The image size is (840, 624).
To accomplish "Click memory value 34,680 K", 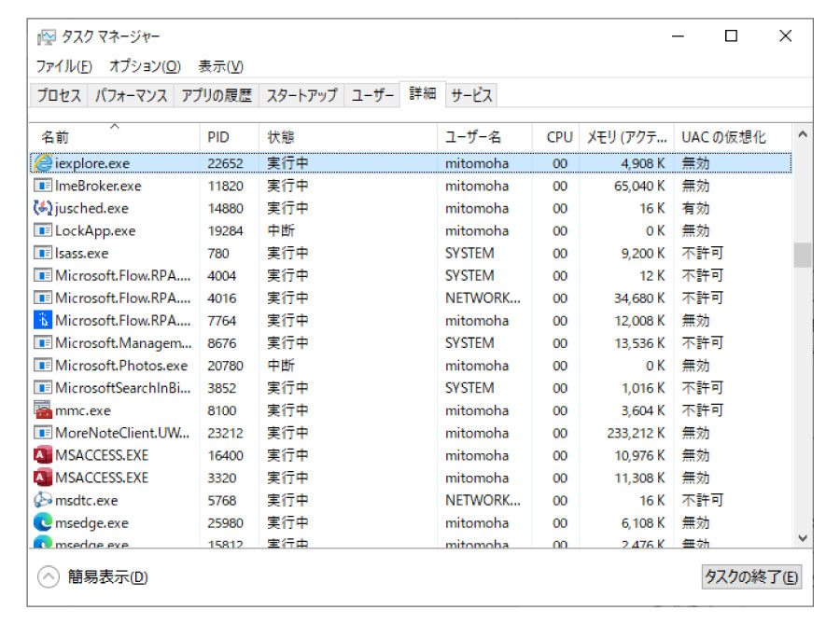I will pos(639,298).
